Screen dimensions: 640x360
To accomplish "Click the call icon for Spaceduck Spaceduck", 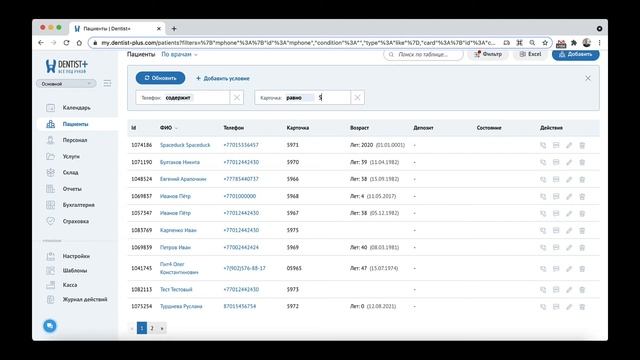I will tap(543, 145).
